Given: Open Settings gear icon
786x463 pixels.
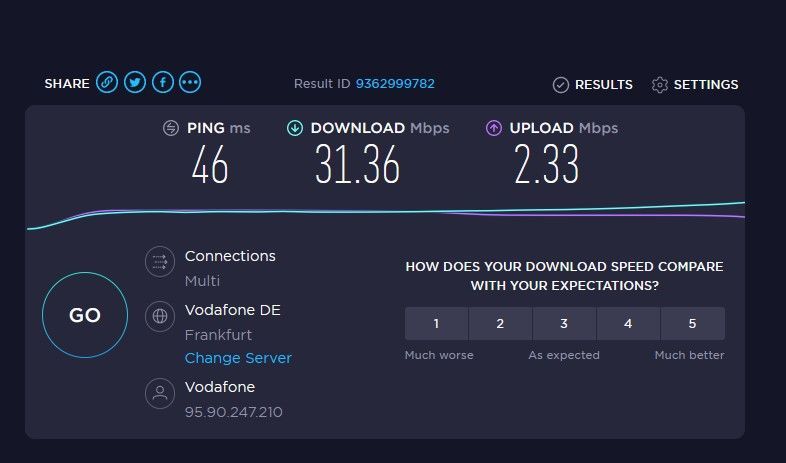Looking at the screenshot, I should click(x=659, y=85).
